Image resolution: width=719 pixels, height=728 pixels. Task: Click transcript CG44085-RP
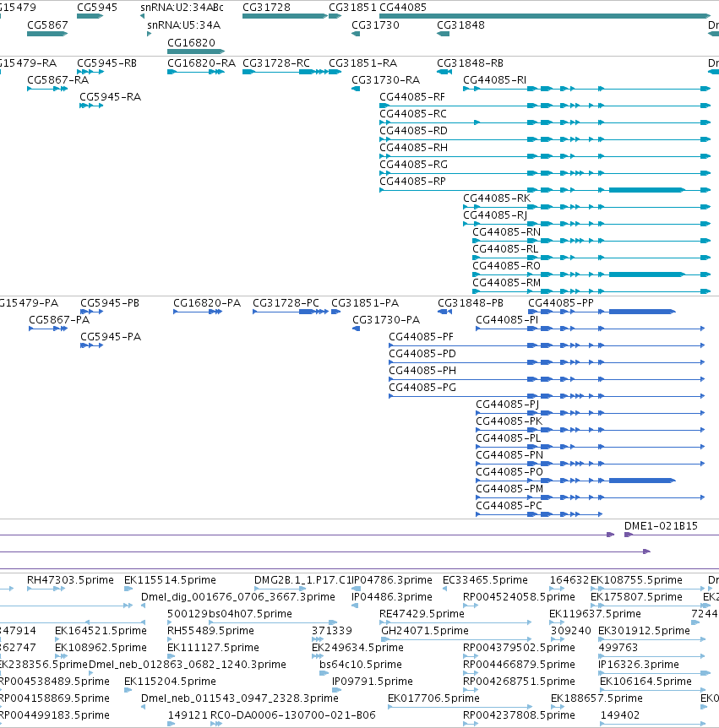click(x=545, y=189)
